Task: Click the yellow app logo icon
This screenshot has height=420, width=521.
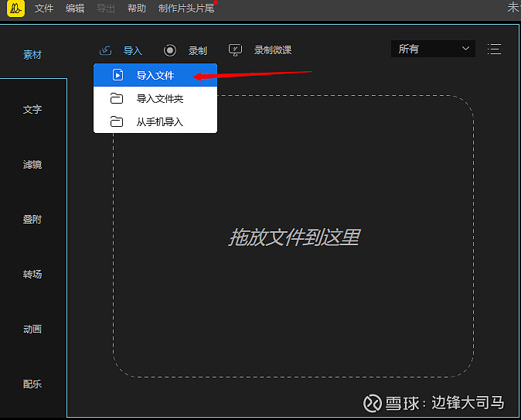Action: click(15, 8)
